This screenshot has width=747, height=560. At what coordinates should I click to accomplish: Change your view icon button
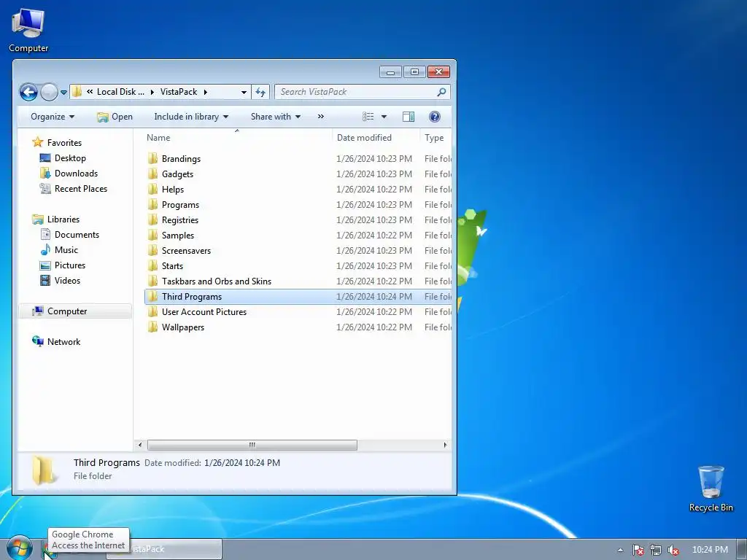(x=368, y=117)
